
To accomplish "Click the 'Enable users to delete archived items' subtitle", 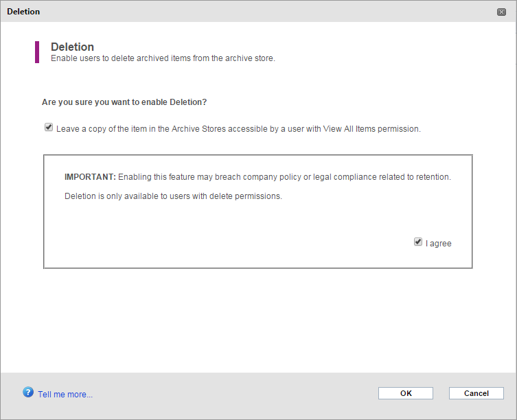I will (x=163, y=58).
